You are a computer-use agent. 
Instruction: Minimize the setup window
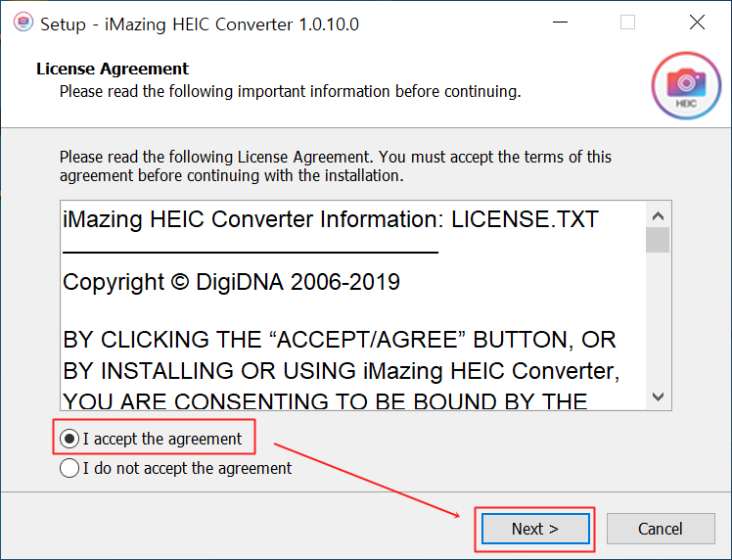coord(560,22)
